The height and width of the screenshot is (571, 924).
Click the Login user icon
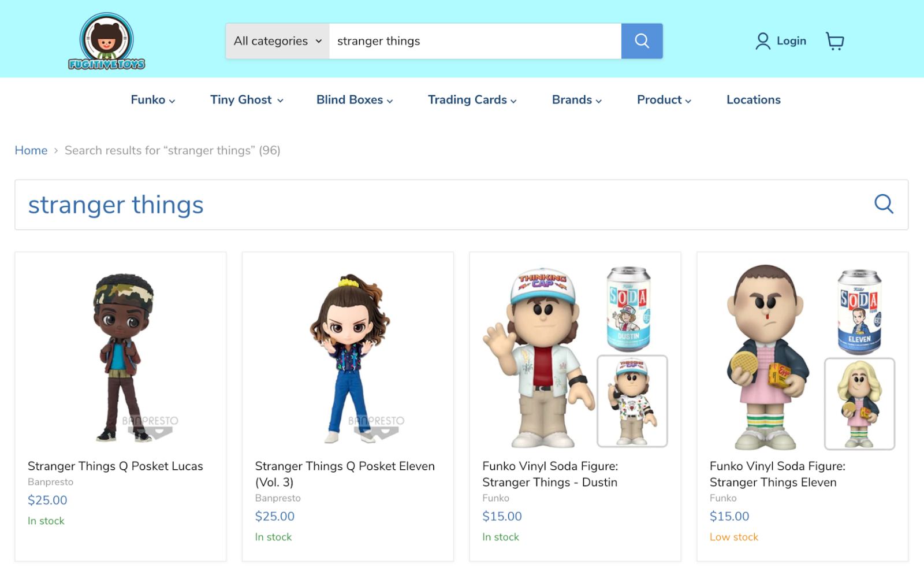click(x=763, y=41)
